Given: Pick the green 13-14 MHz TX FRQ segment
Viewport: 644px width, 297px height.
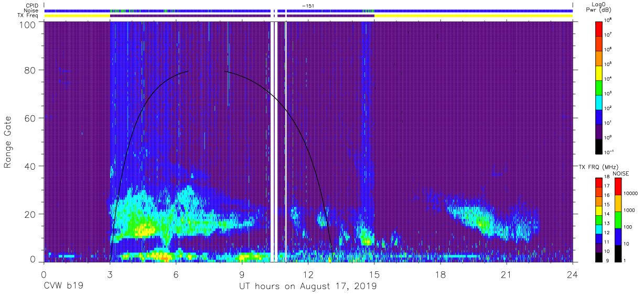Looking at the screenshot, I should tap(599, 219).
